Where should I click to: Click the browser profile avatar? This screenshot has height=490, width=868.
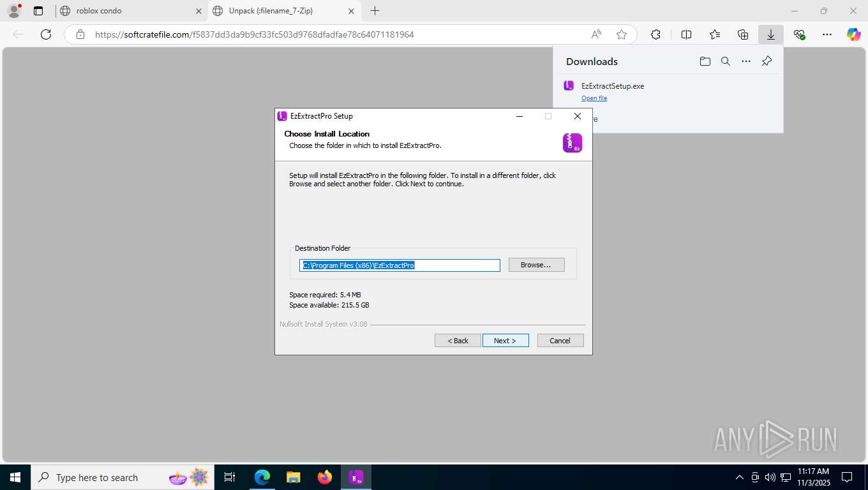tap(14, 11)
